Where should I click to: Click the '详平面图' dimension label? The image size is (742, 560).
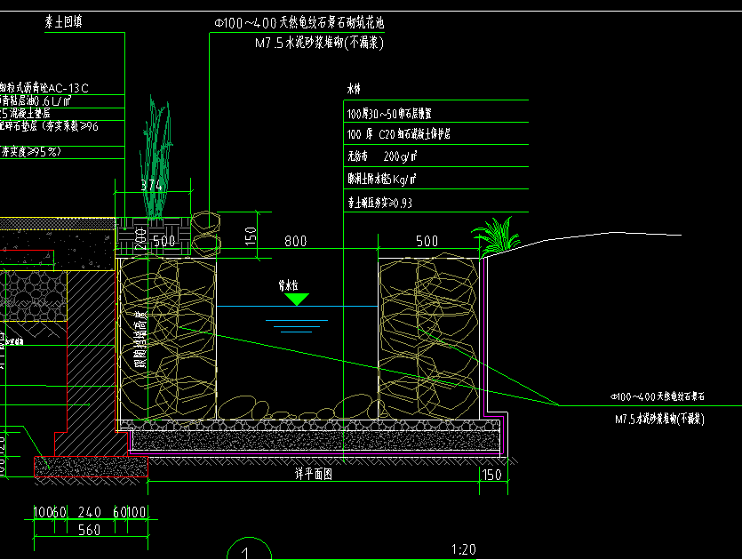coord(314,474)
